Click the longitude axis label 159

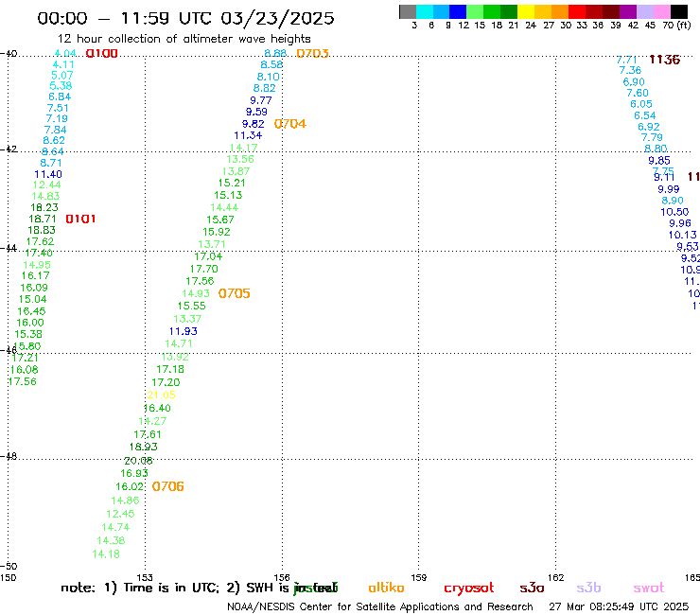pyautogui.click(x=419, y=577)
